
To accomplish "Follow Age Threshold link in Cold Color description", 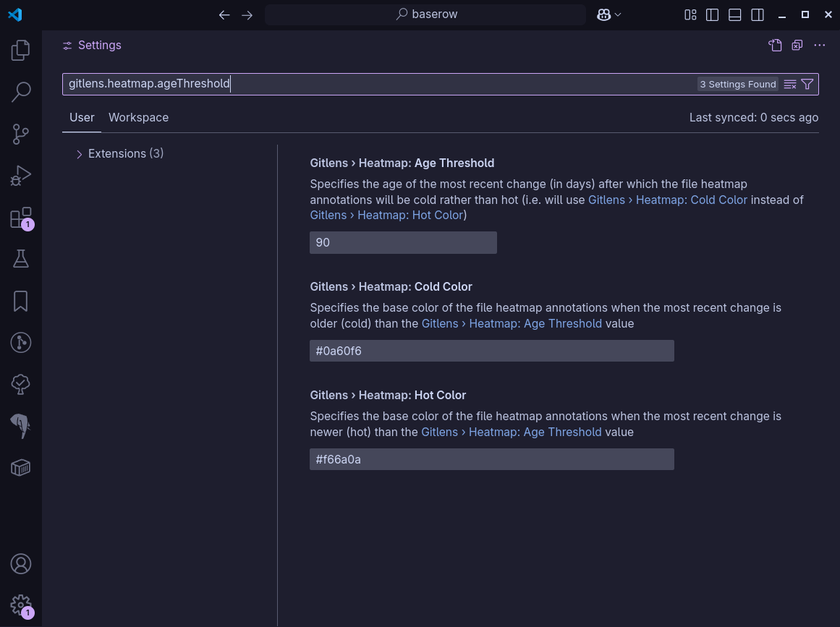I will click(x=512, y=323).
